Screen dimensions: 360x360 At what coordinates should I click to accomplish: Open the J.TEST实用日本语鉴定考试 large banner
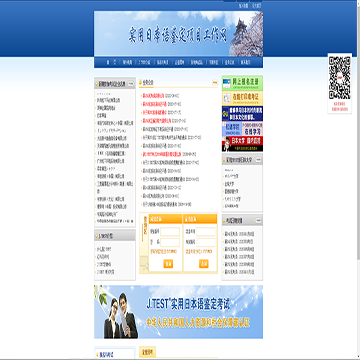[178, 312]
